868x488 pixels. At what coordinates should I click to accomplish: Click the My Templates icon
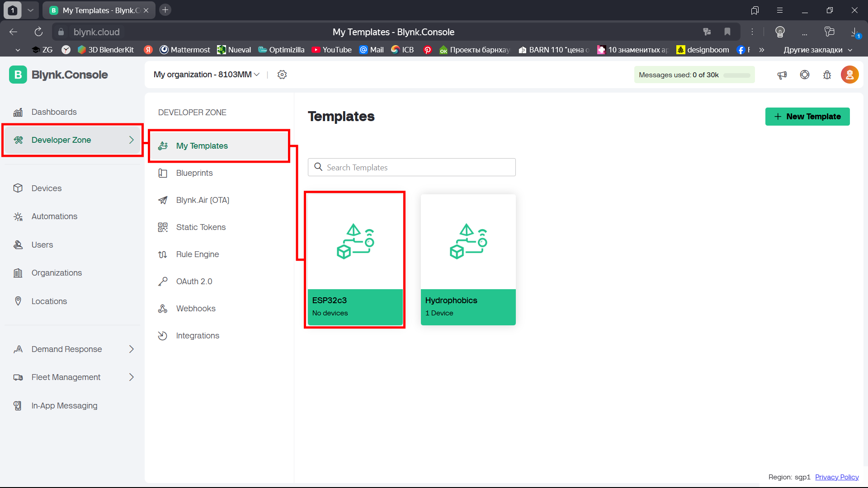(163, 146)
